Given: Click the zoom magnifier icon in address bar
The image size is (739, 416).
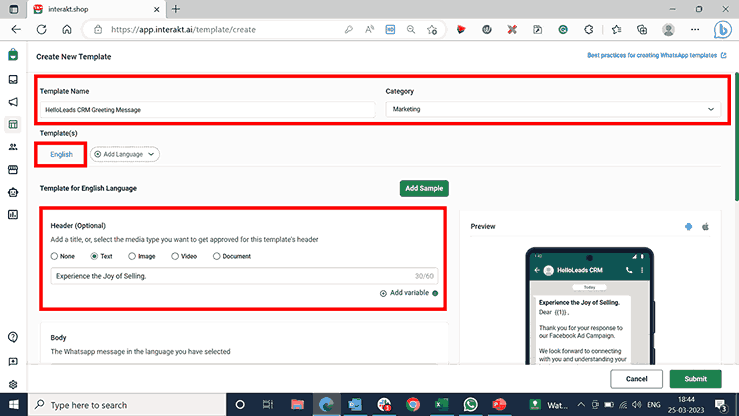Looking at the screenshot, I should point(411,29).
